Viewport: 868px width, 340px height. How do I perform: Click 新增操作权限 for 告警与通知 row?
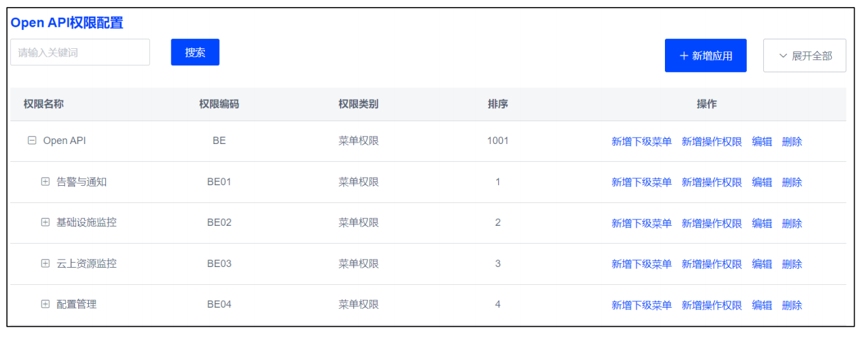[x=711, y=182]
